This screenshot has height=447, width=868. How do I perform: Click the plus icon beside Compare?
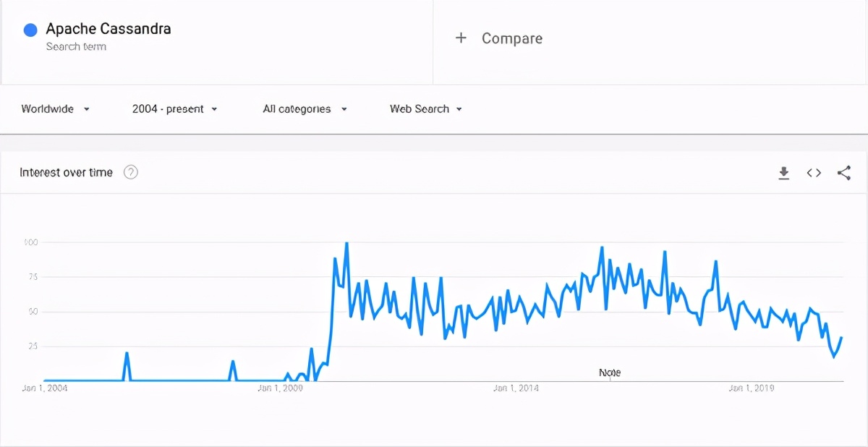tap(461, 38)
